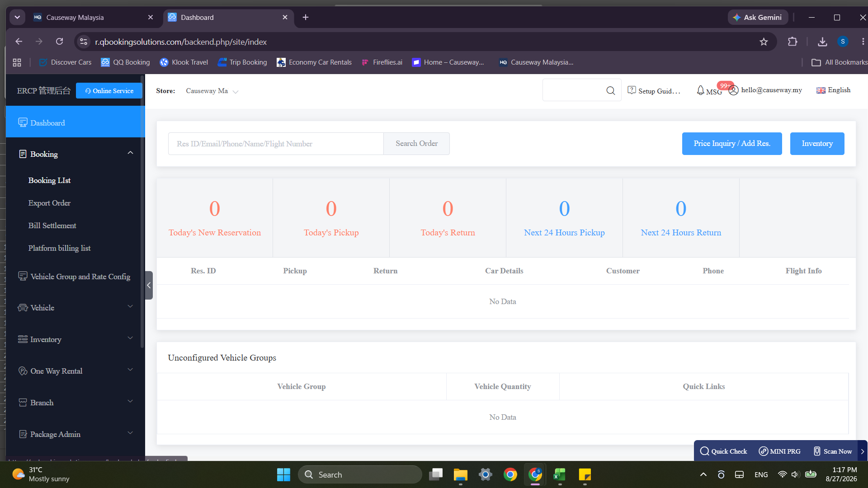The width and height of the screenshot is (868, 488).
Task: Click Scan Now phone icon
Action: pyautogui.click(x=817, y=451)
